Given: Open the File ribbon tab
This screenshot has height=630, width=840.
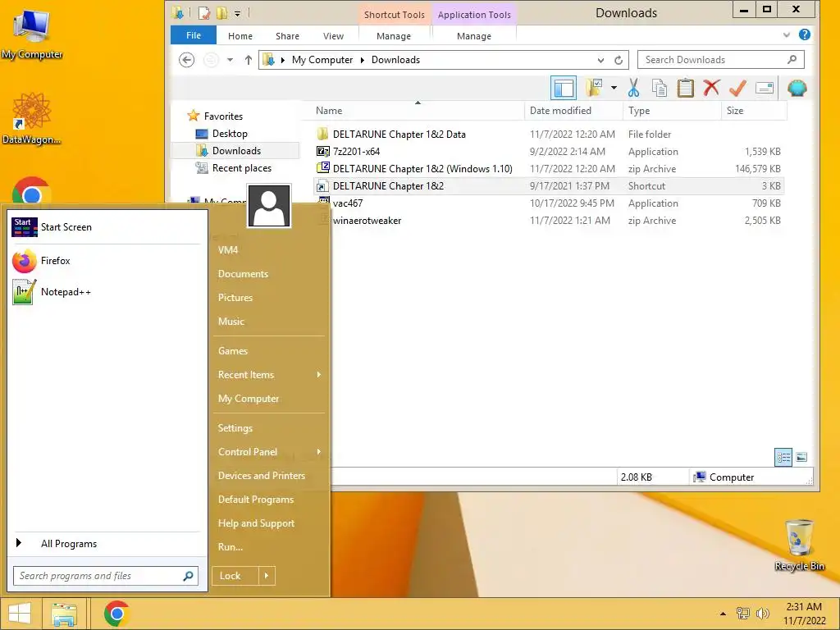Looking at the screenshot, I should 194,35.
